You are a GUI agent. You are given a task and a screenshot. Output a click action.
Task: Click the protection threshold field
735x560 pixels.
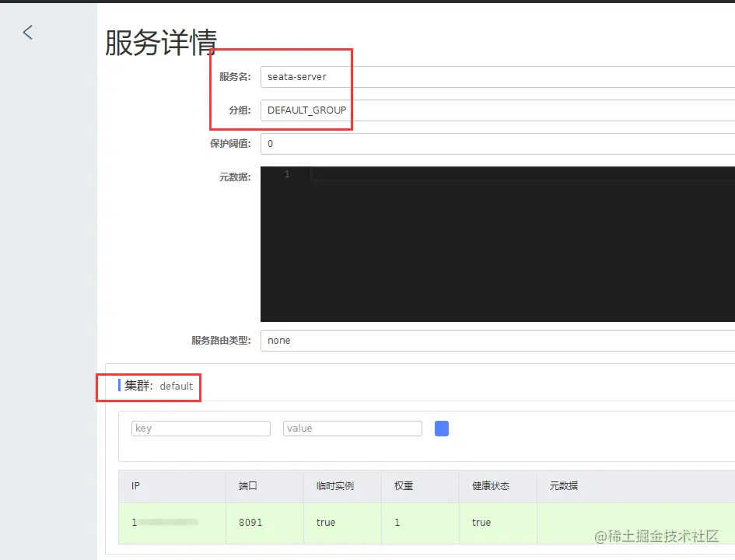pyautogui.click(x=497, y=144)
